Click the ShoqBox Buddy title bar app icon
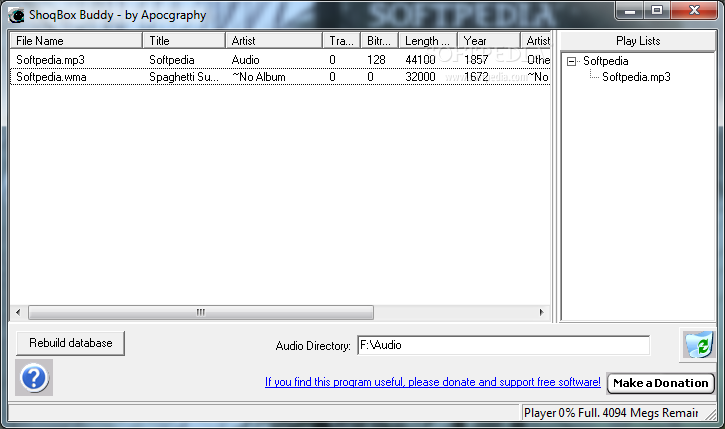Image resolution: width=725 pixels, height=429 pixels. [x=16, y=15]
